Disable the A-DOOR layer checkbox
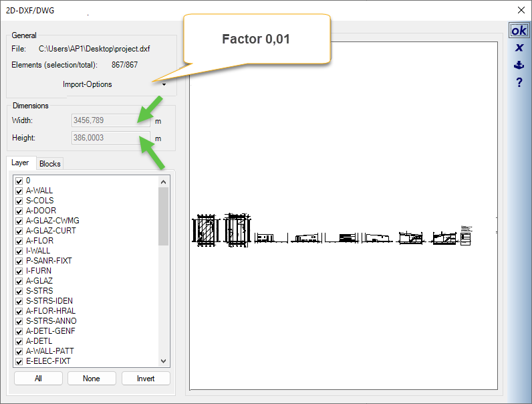 click(x=19, y=211)
